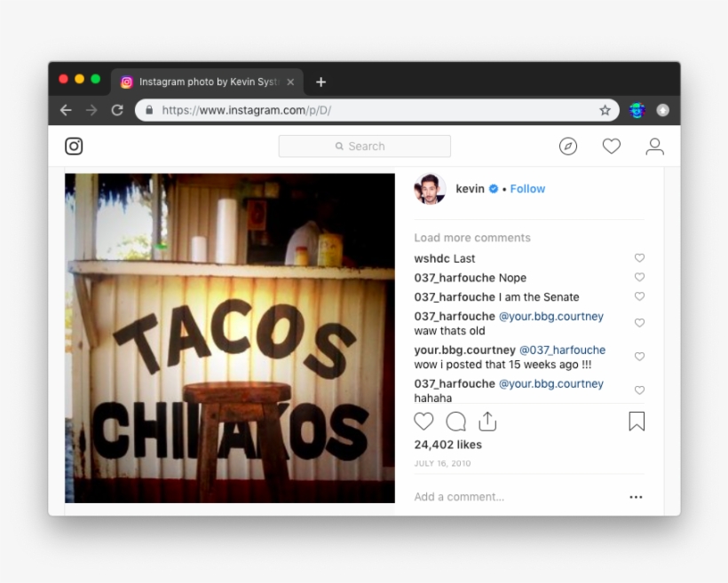
Task: Like the wshdc "Last" comment
Action: pyautogui.click(x=639, y=258)
